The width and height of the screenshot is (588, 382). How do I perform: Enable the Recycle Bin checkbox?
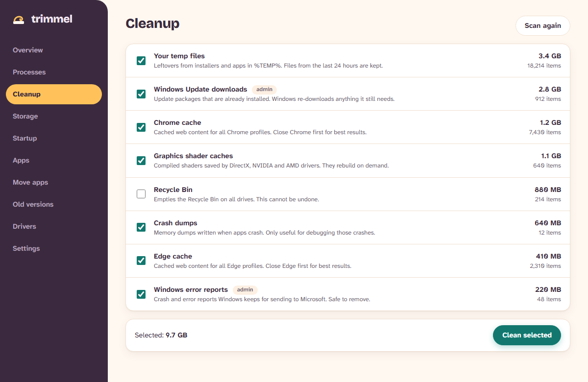[x=141, y=194]
